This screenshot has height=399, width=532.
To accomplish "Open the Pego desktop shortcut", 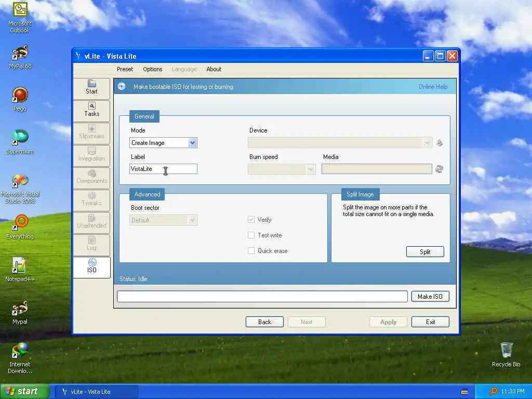I will point(20,99).
